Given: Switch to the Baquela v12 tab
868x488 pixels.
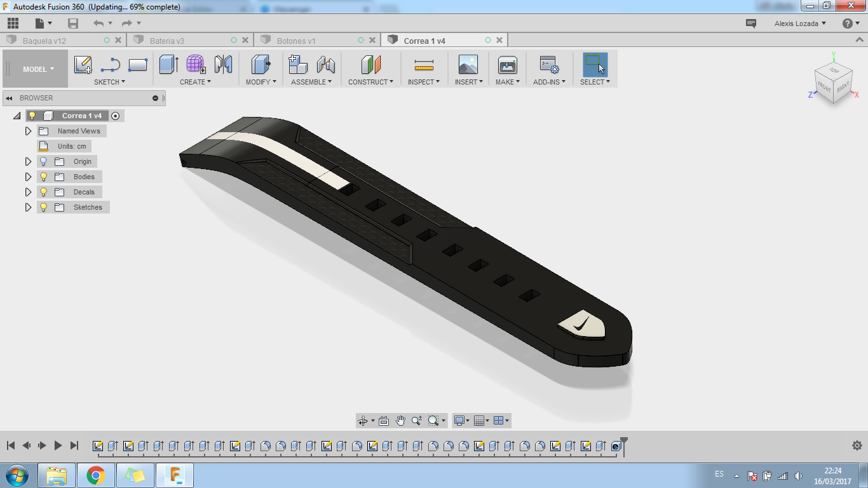Looking at the screenshot, I should pyautogui.click(x=64, y=41).
